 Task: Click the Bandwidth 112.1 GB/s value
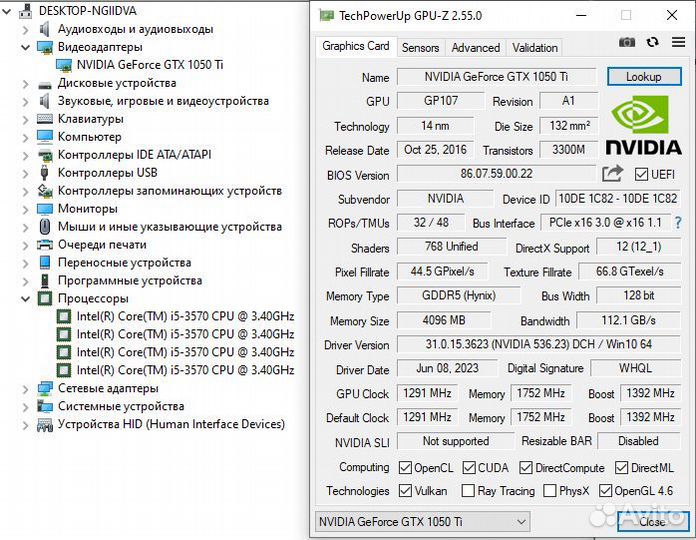628,320
